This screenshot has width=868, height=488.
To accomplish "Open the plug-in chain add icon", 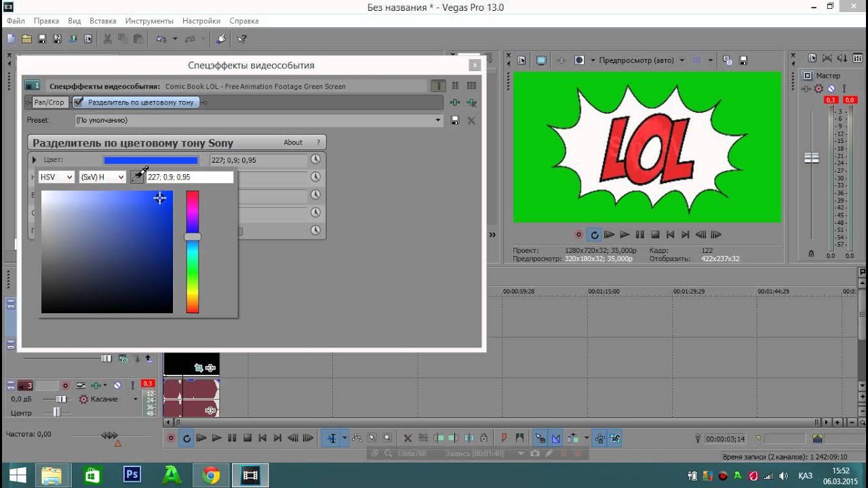I will pyautogui.click(x=455, y=102).
